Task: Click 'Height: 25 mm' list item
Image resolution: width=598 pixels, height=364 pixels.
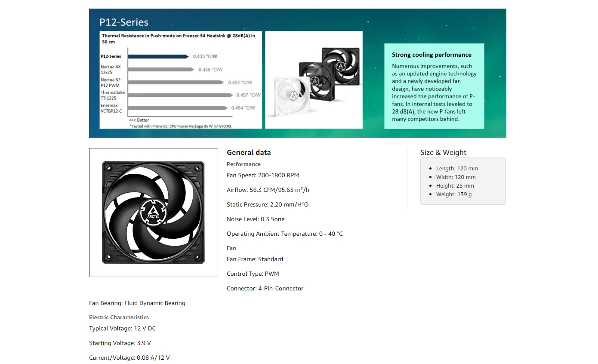Action: [455, 186]
